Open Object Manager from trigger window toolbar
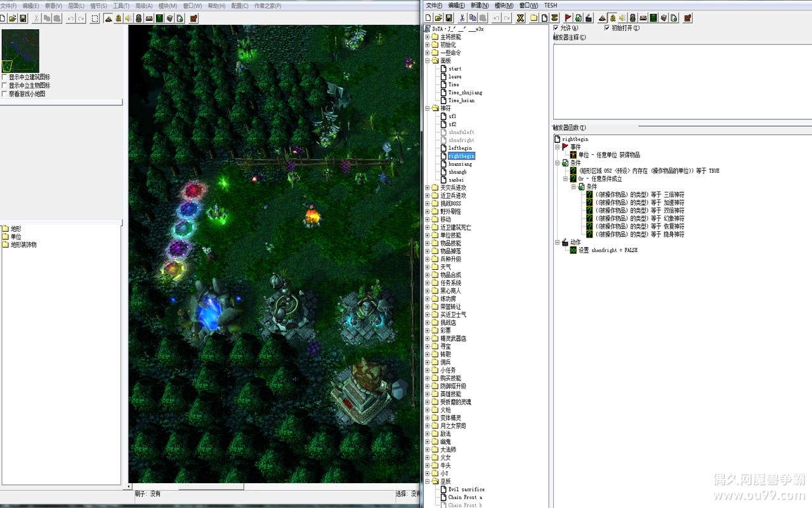 point(664,18)
